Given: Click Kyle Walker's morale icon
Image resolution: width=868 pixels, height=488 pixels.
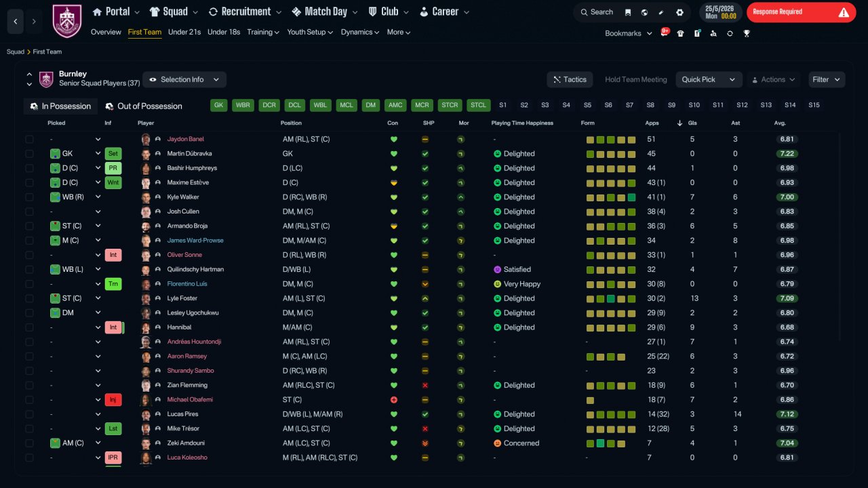Looking at the screenshot, I should (461, 197).
